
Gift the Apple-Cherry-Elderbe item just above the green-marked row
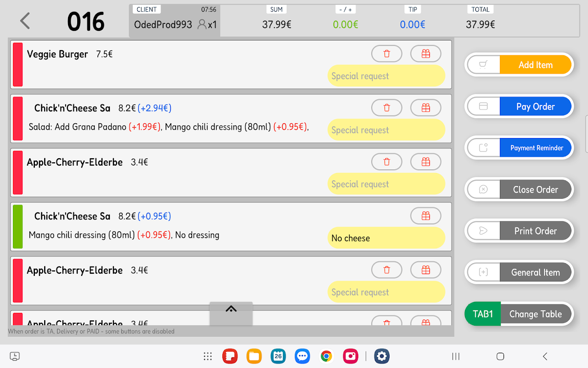(x=426, y=162)
